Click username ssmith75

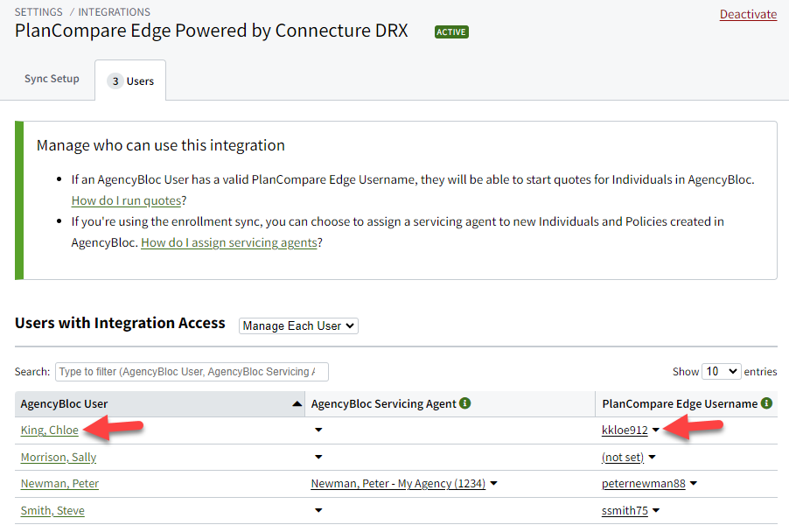click(625, 511)
